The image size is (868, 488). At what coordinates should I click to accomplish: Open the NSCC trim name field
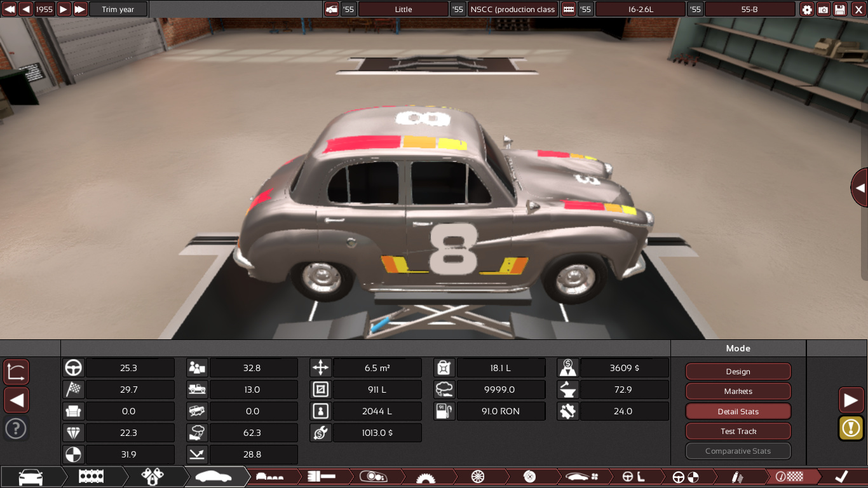513,10
